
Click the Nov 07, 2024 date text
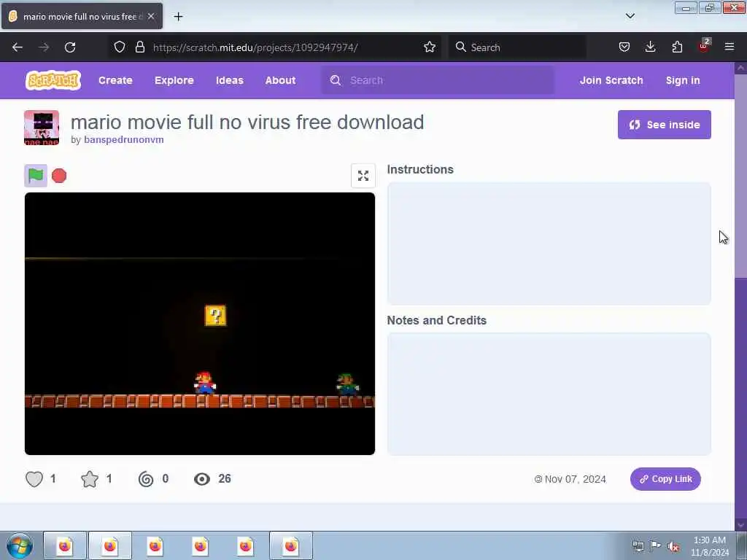[x=575, y=479]
